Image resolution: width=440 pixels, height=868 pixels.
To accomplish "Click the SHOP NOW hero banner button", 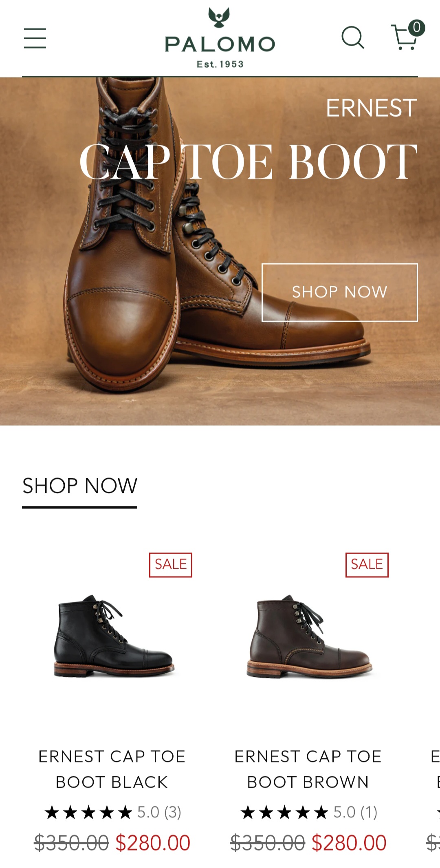I will [340, 292].
